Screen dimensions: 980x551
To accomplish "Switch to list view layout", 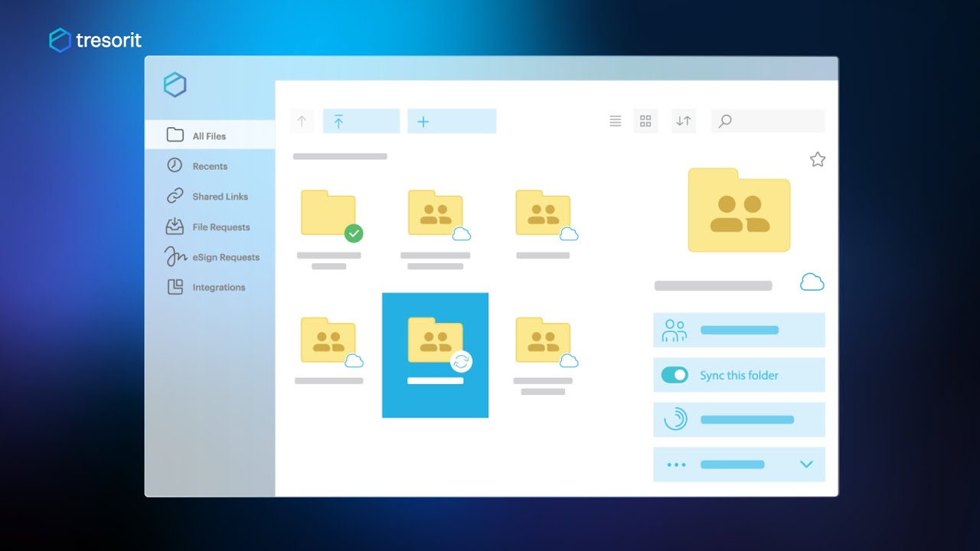I will (615, 121).
